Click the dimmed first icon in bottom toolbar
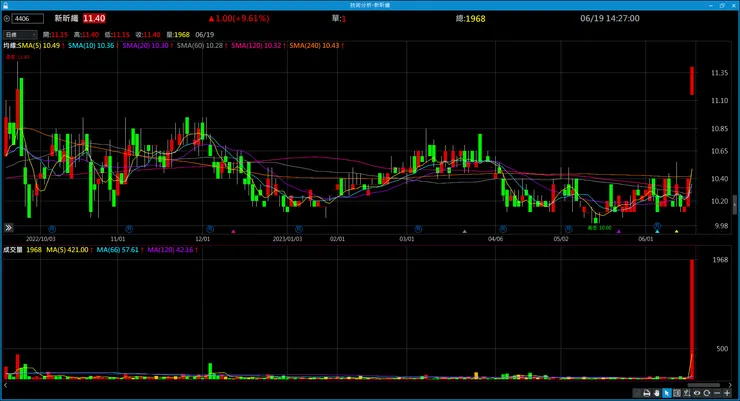The image size is (740, 401). [x=637, y=393]
